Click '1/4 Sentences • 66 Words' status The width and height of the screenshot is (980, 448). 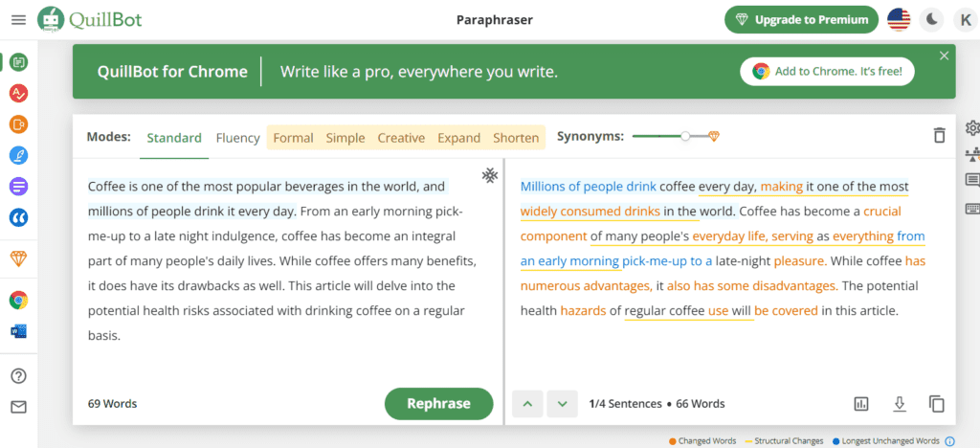(657, 404)
